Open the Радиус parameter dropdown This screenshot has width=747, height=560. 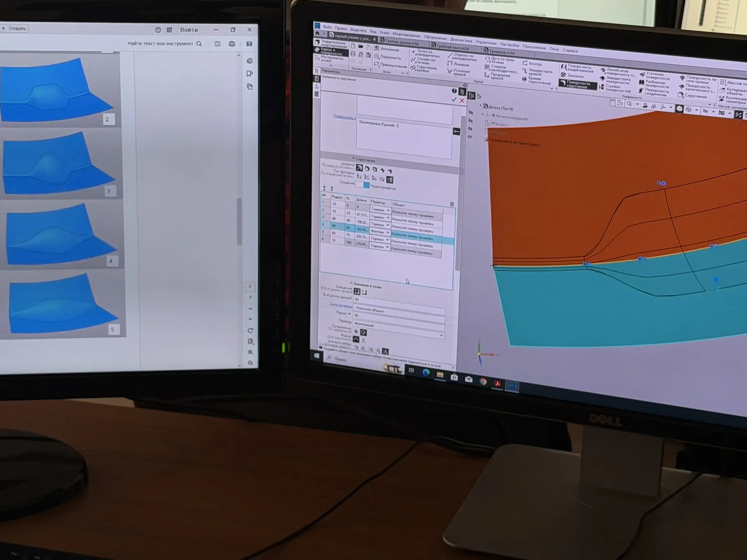(x=349, y=313)
